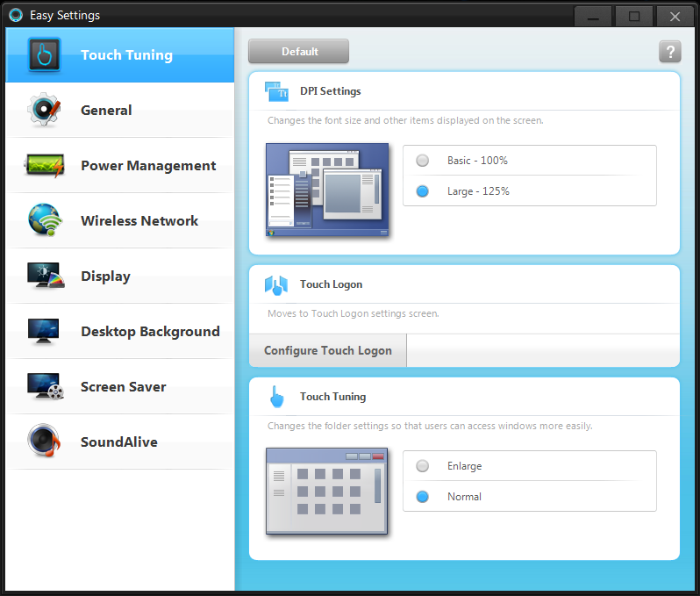The width and height of the screenshot is (700, 596).
Task: Open help with the question mark icon
Action: (669, 52)
